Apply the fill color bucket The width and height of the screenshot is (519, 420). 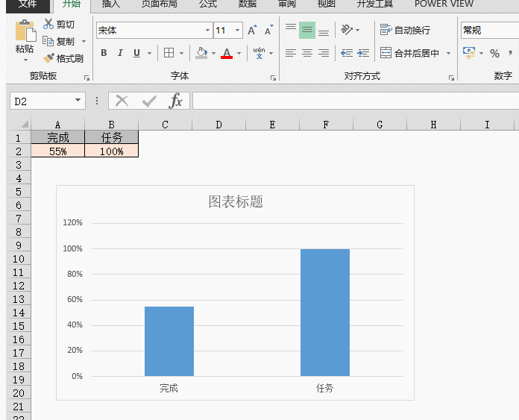pos(201,53)
